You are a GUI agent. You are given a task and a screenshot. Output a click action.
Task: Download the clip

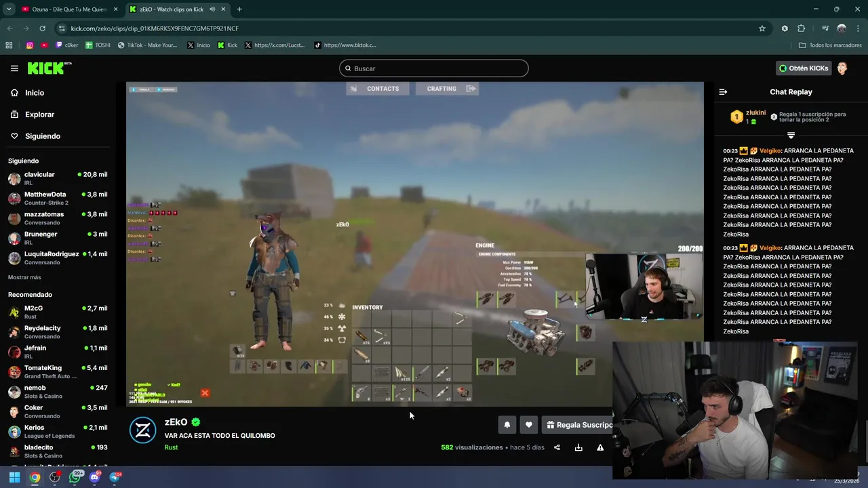[578, 447]
